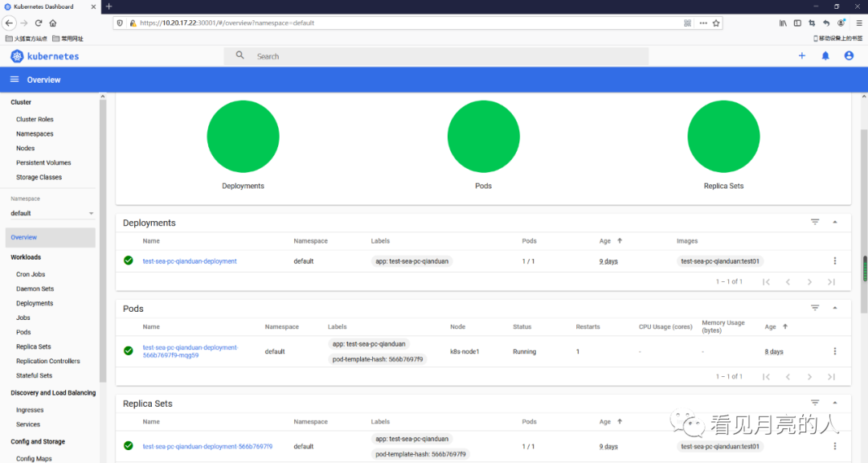The image size is (868, 463).
Task: Open Storage Classes in sidebar
Action: click(x=39, y=177)
